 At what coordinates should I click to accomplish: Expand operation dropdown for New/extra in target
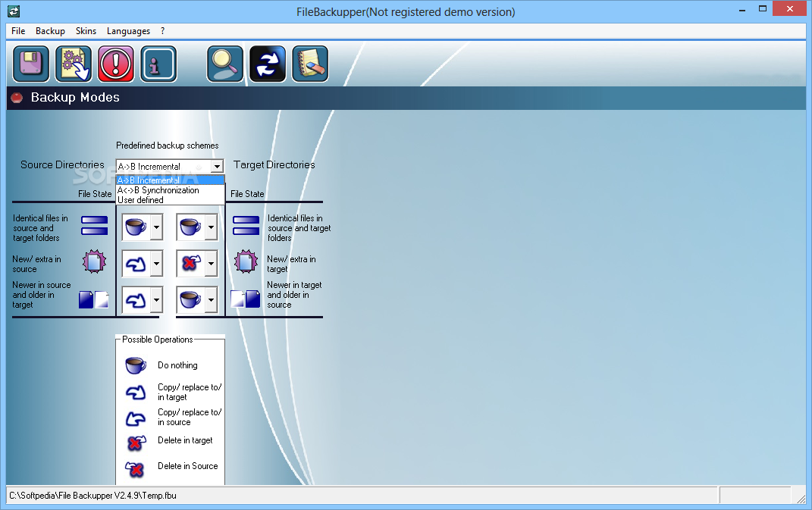(211, 264)
